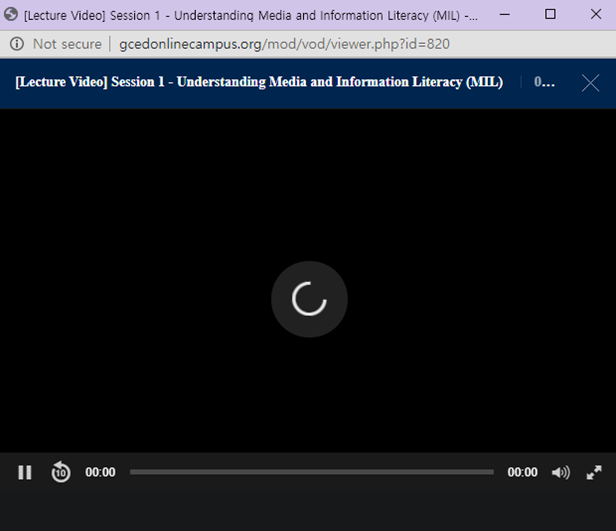Seek along the video progress bar
The image size is (616, 531).
(x=312, y=472)
